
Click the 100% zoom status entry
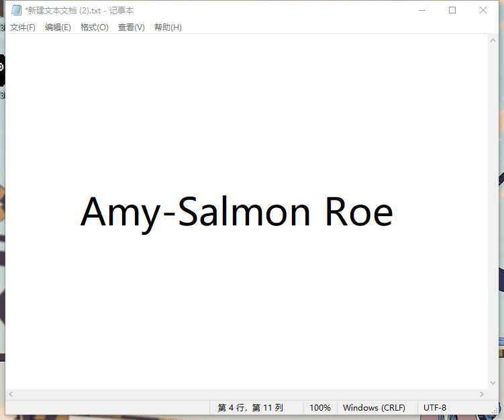[x=320, y=407]
